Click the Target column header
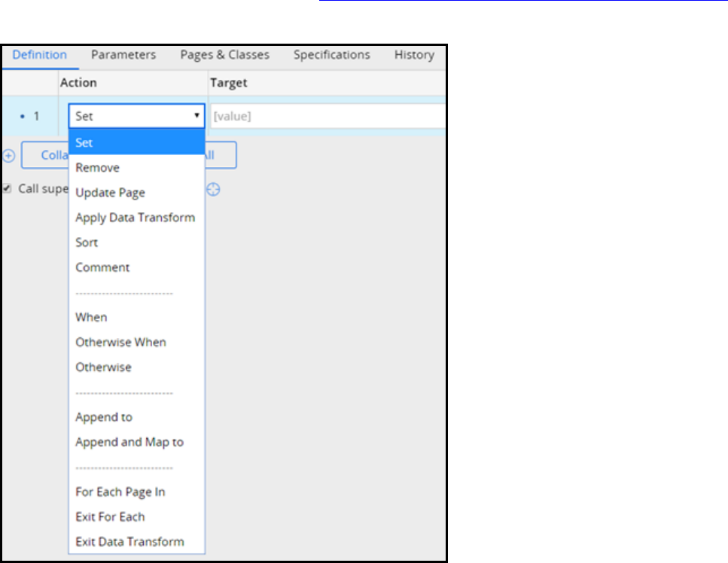Image resolution: width=728 pixels, height=563 pixels. pos(228,83)
